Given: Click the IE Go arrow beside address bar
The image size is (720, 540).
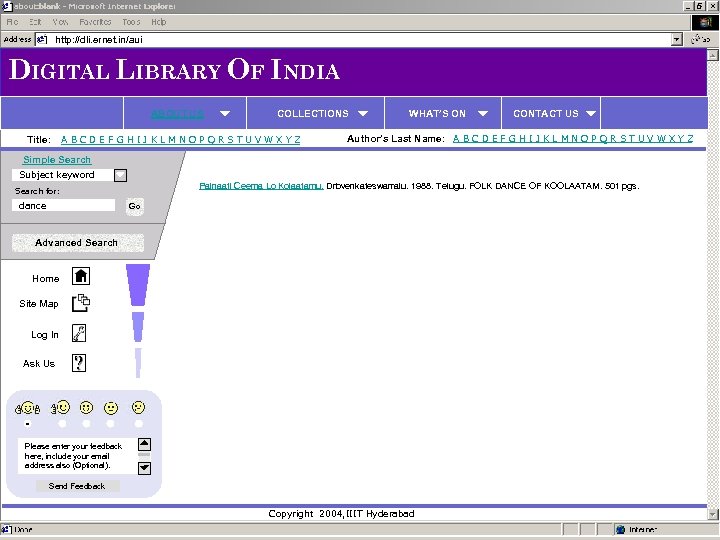Looking at the screenshot, I should click(x=701, y=39).
